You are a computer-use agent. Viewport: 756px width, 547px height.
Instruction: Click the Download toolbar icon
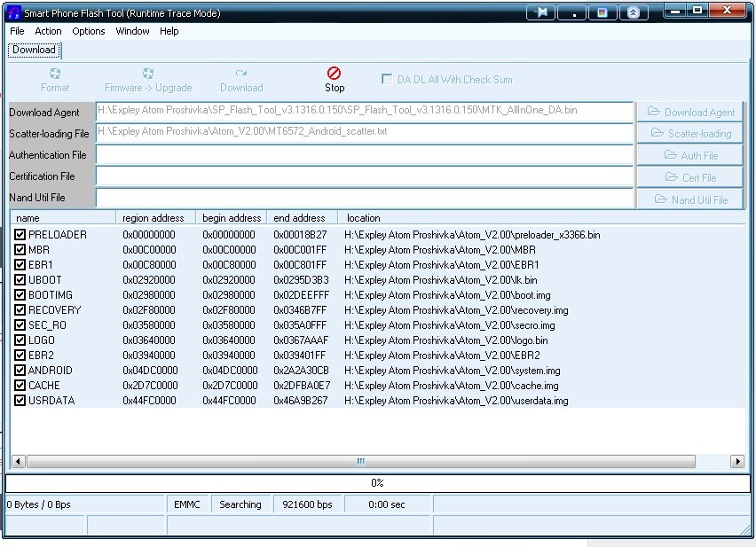coord(241,74)
